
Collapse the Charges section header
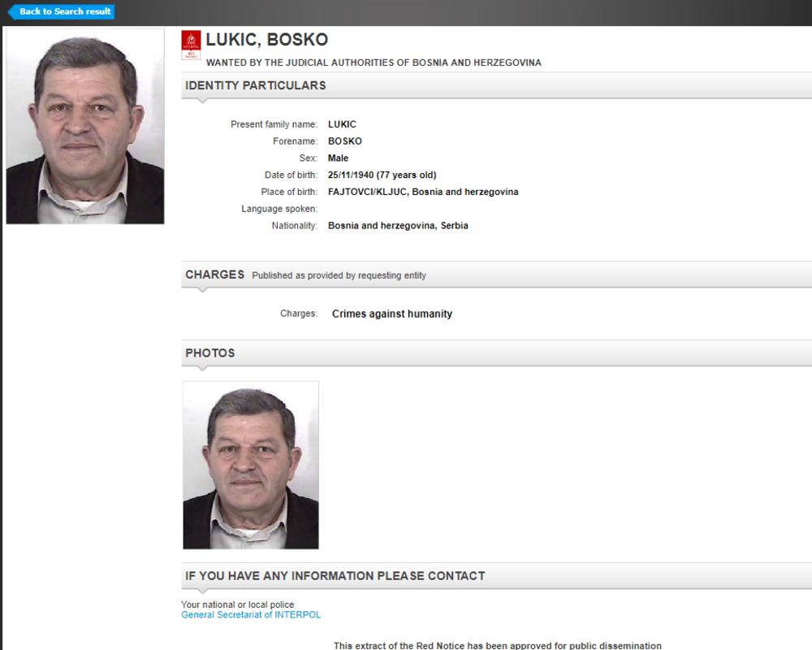click(215, 275)
